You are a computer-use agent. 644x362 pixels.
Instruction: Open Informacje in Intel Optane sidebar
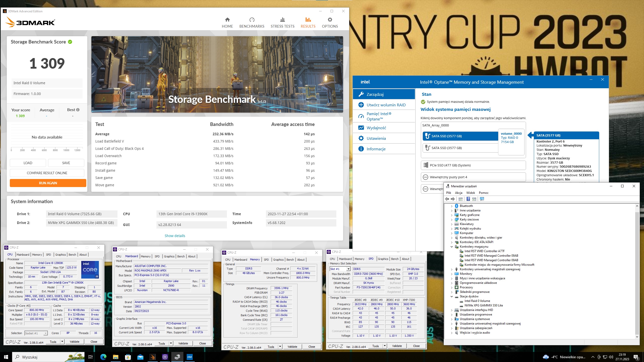[384, 149]
